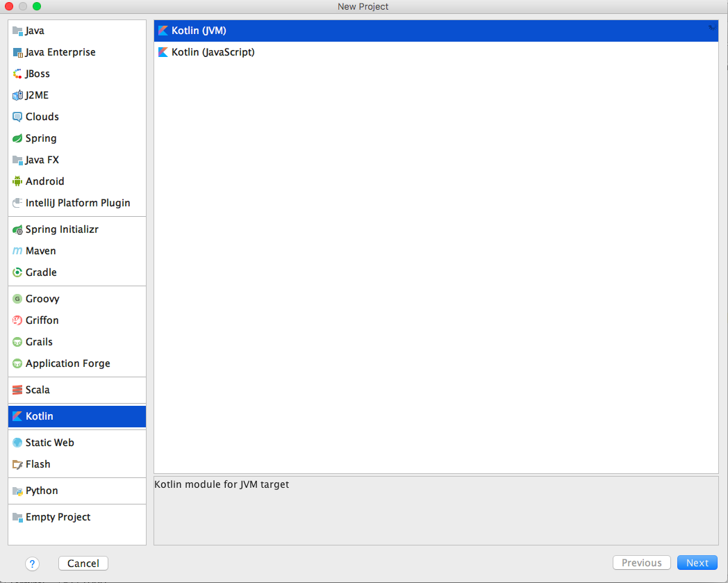Click the Scala red icon
The image size is (728, 583).
tap(17, 390)
